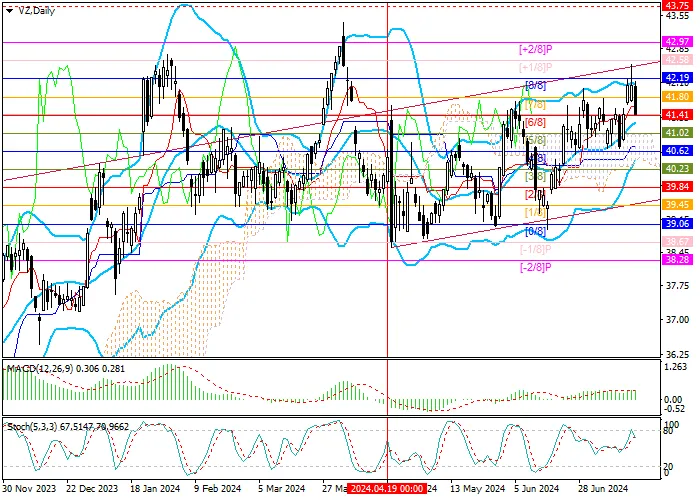This screenshot has width=700, height=500.
Task: Click the 13 May 2024 date label
Action: [x=477, y=488]
